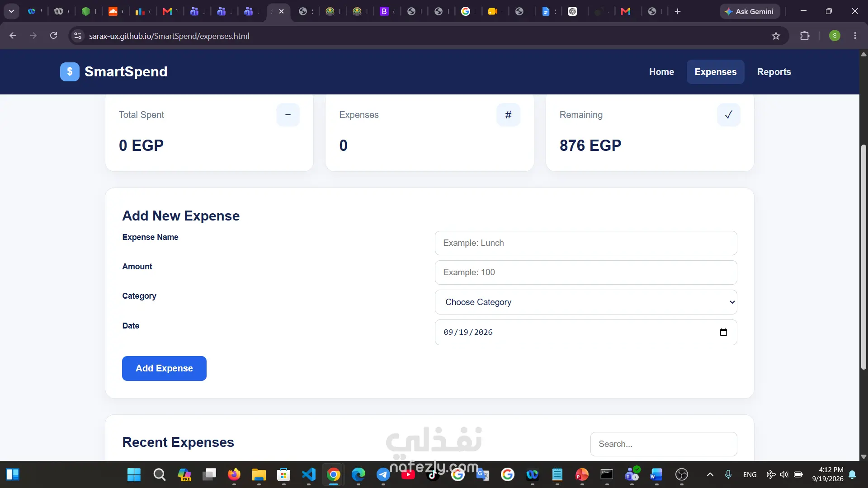Click the Recent Expenses search box
Viewport: 868px width, 488px height.
(664, 444)
